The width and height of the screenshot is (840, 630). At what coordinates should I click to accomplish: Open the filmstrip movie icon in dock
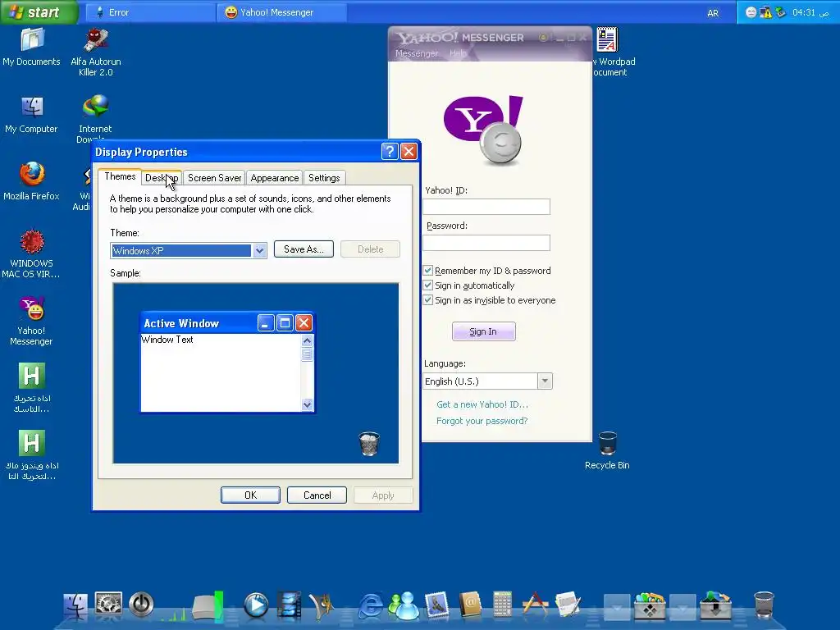pyautogui.click(x=289, y=605)
